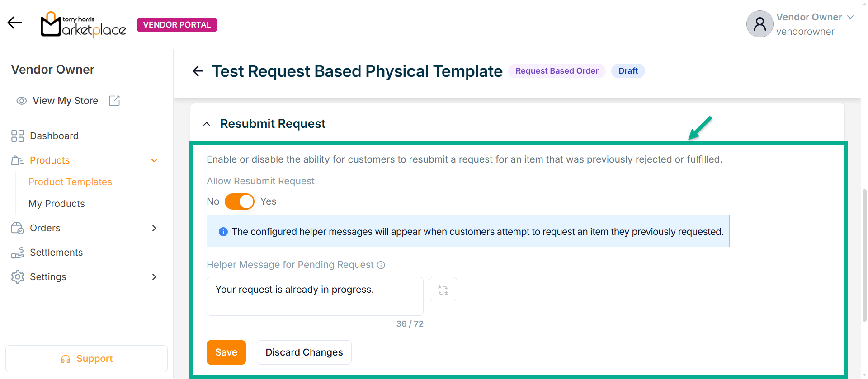868x379 pixels.
Task: Click the Discard Changes button
Action: (x=304, y=352)
